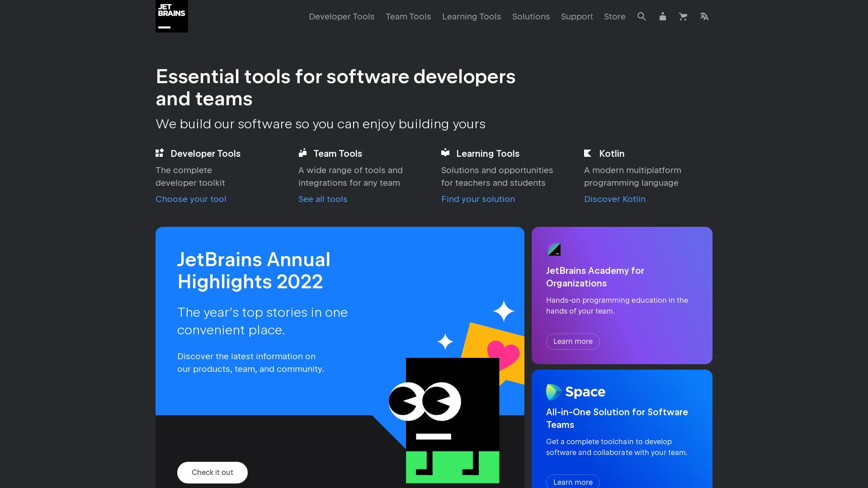The image size is (868, 488).
Task: Click the account profile icon
Action: 662,16
